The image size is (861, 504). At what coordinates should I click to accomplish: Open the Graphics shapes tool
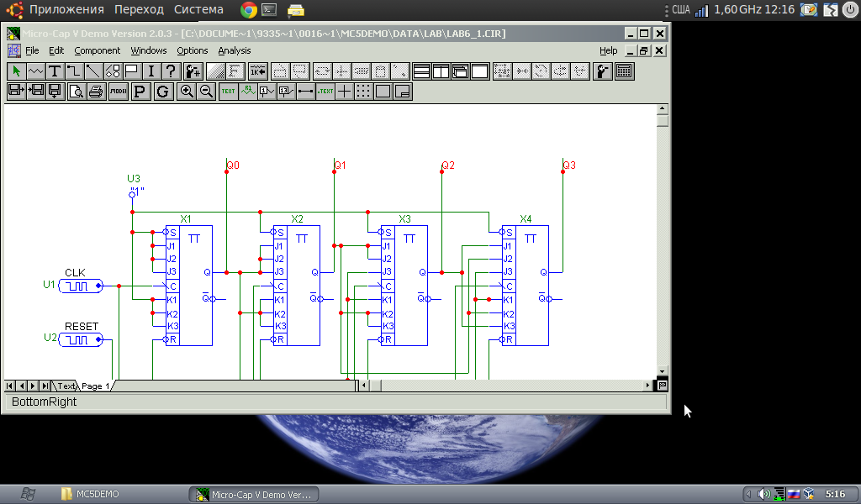(x=113, y=71)
